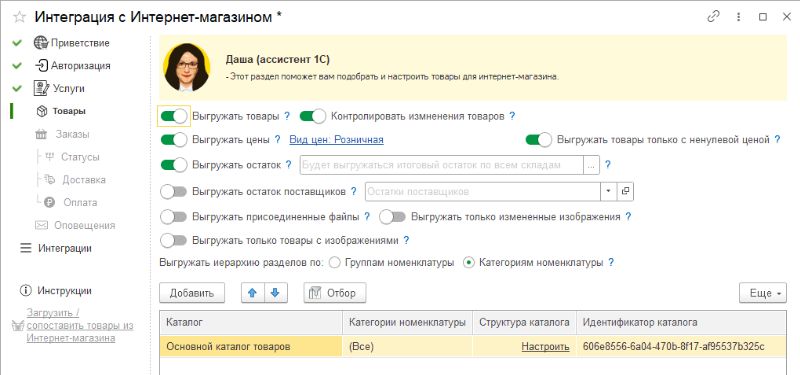Click Остатки поставщиков input field

pos(483,191)
